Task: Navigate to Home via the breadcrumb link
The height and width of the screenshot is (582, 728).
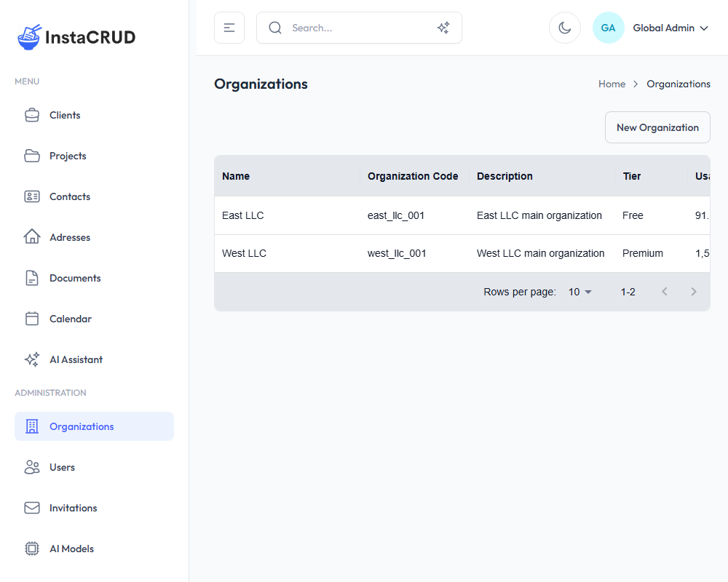Action: tap(612, 84)
